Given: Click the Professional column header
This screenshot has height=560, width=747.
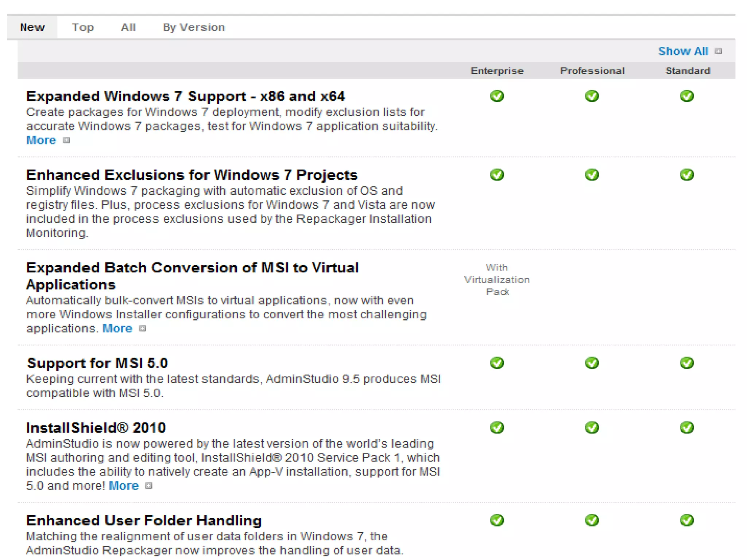Looking at the screenshot, I should [x=592, y=71].
